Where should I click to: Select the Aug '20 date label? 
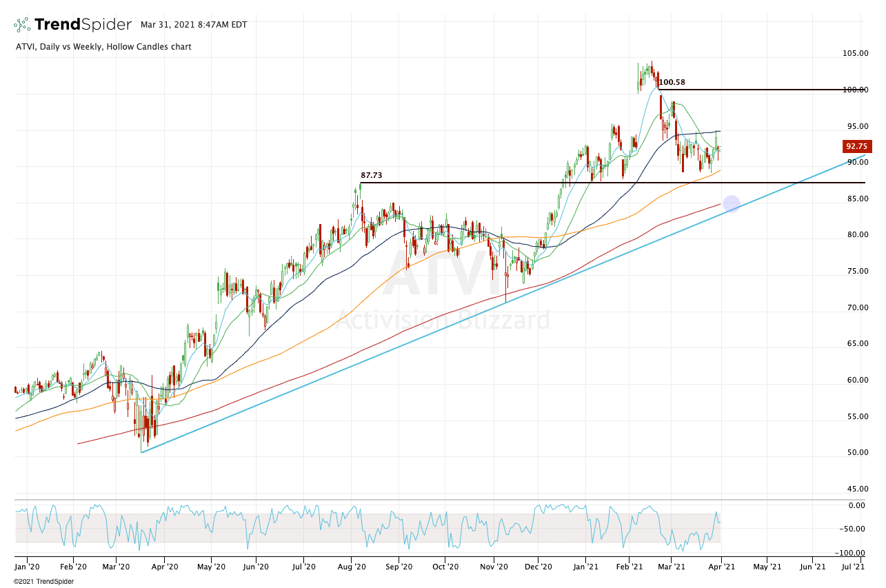pyautogui.click(x=351, y=567)
